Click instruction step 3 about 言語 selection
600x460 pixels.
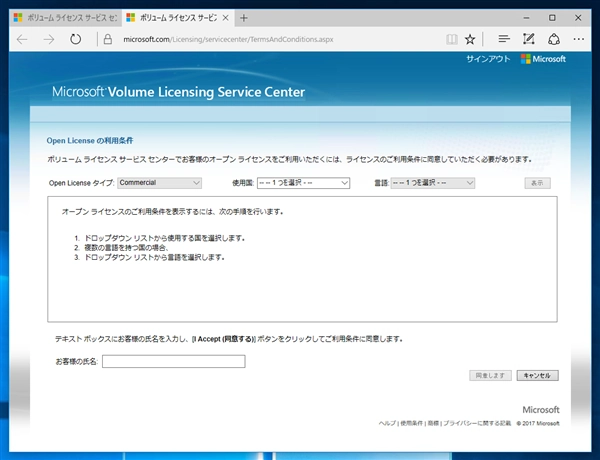(x=154, y=257)
